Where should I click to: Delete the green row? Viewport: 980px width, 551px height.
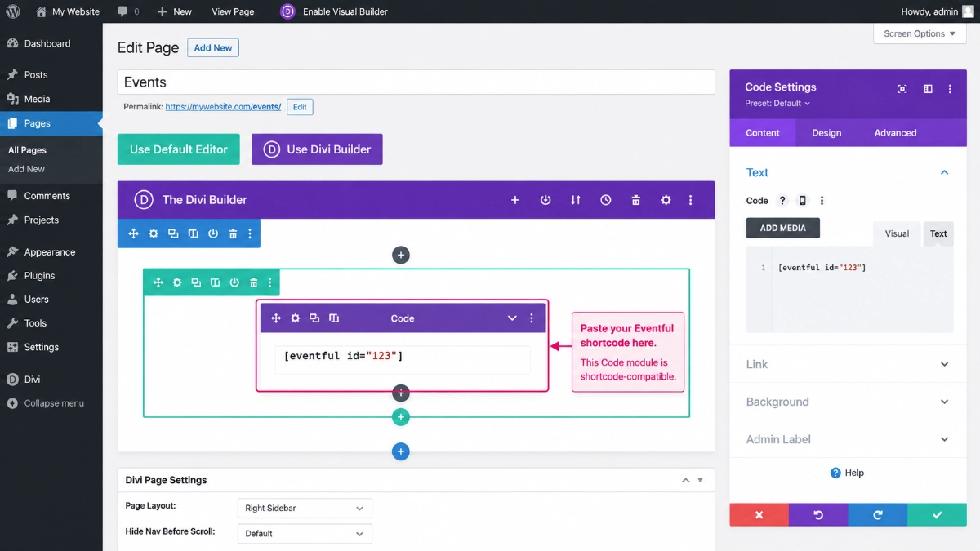pyautogui.click(x=253, y=282)
